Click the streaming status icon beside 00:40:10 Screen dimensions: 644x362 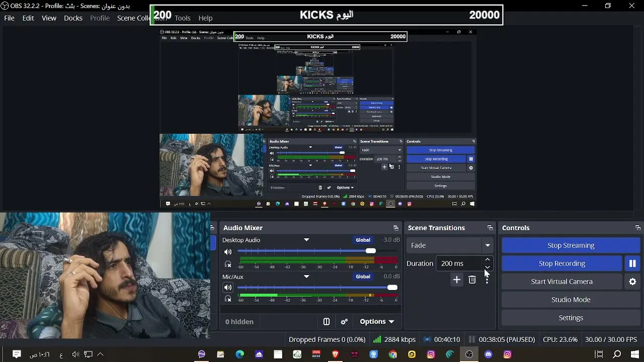(x=427, y=339)
